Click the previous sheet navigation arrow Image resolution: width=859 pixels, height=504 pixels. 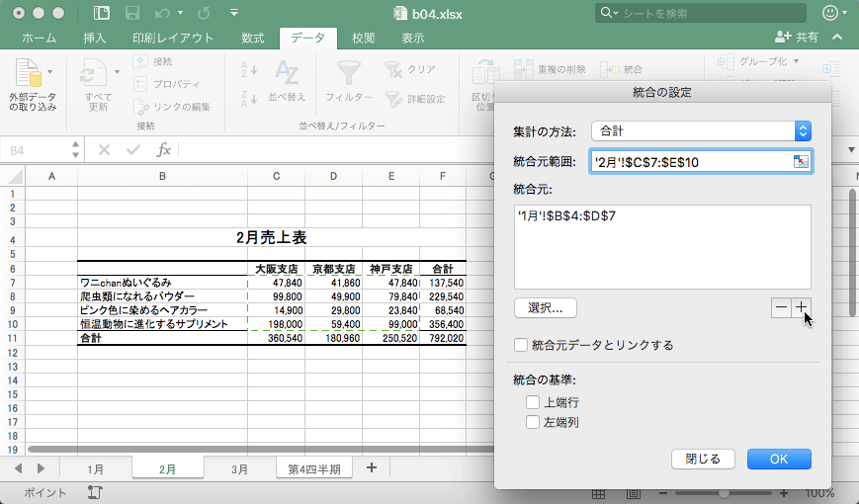pyautogui.click(x=19, y=468)
